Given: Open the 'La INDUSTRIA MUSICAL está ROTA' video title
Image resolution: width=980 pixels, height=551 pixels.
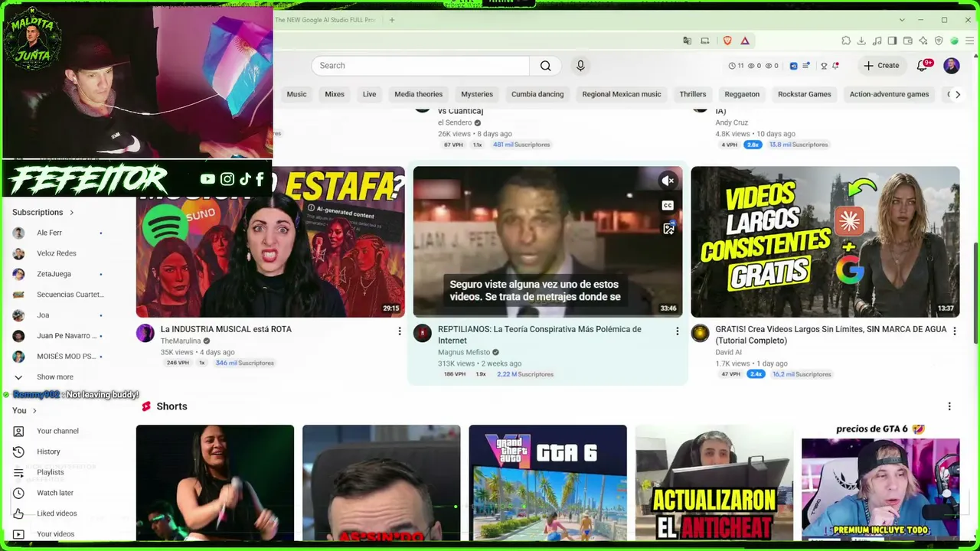Looking at the screenshot, I should point(226,329).
